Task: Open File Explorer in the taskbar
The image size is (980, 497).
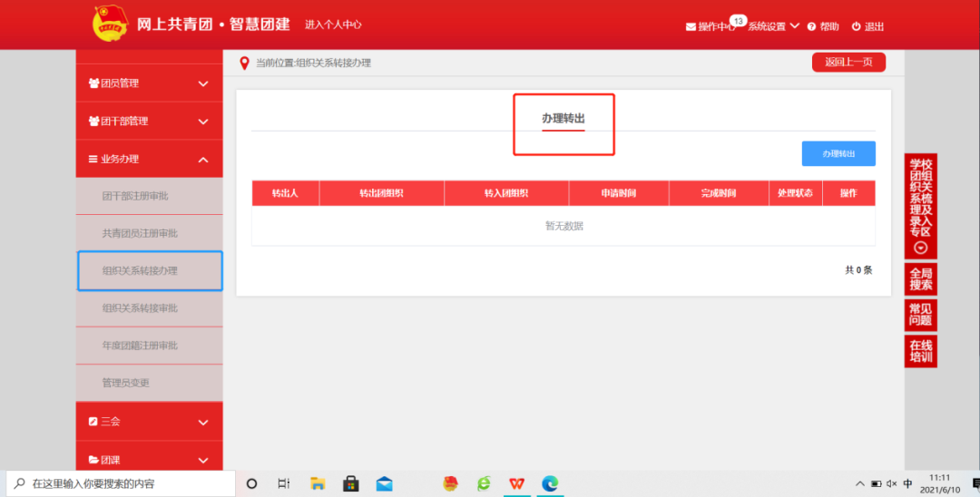Action: (x=318, y=483)
